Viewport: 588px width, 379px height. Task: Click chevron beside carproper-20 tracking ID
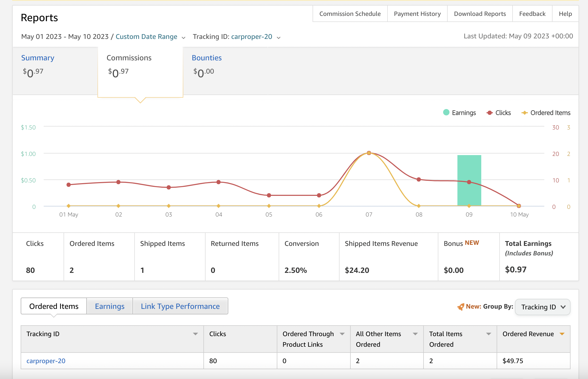(278, 38)
